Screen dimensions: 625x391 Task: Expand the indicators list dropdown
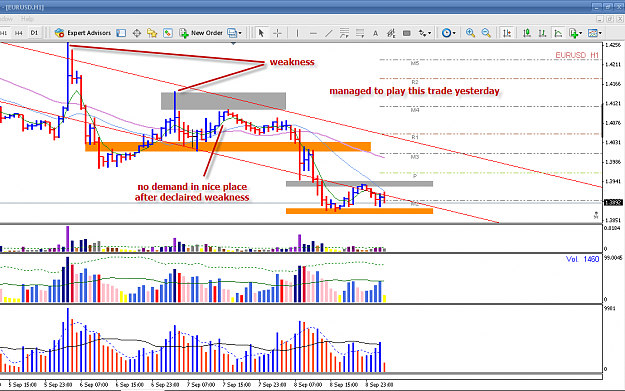(580, 33)
